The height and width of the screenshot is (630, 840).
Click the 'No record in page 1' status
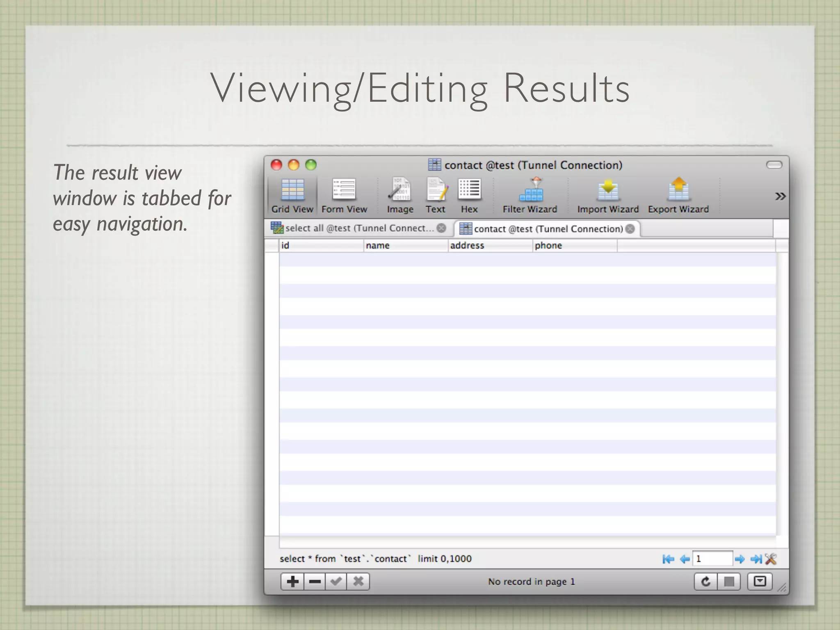point(532,582)
